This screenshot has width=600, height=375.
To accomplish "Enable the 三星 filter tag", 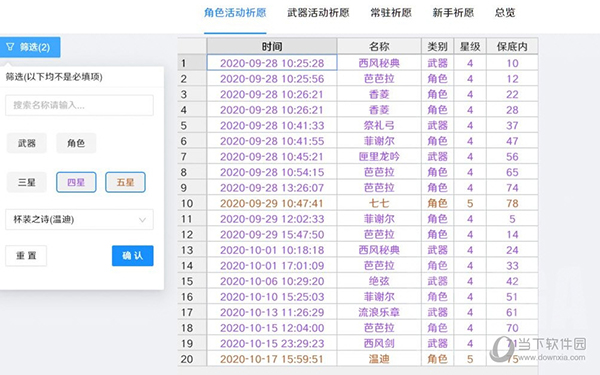I will pos(27,182).
